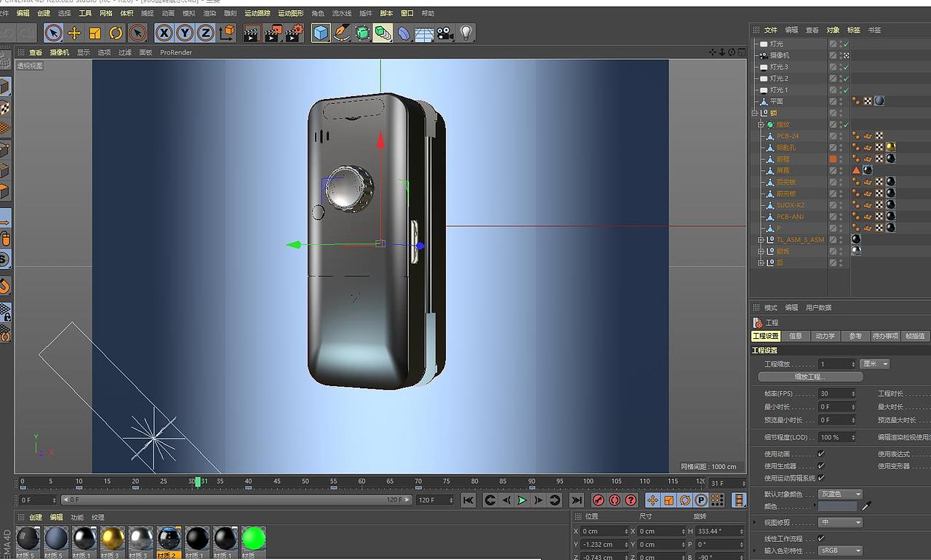The width and height of the screenshot is (931, 560).
Task: Render the current view clapperboard icon
Action: (252, 33)
